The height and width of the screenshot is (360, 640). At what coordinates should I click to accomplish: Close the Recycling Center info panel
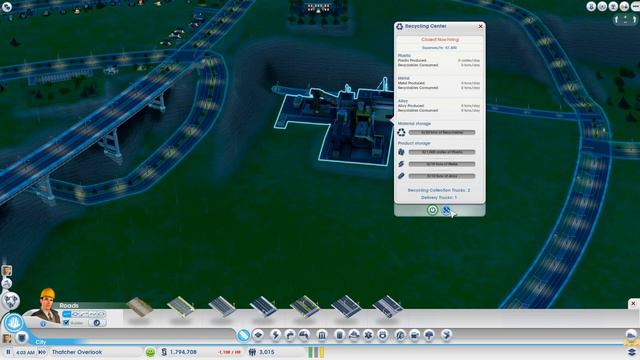click(x=480, y=26)
